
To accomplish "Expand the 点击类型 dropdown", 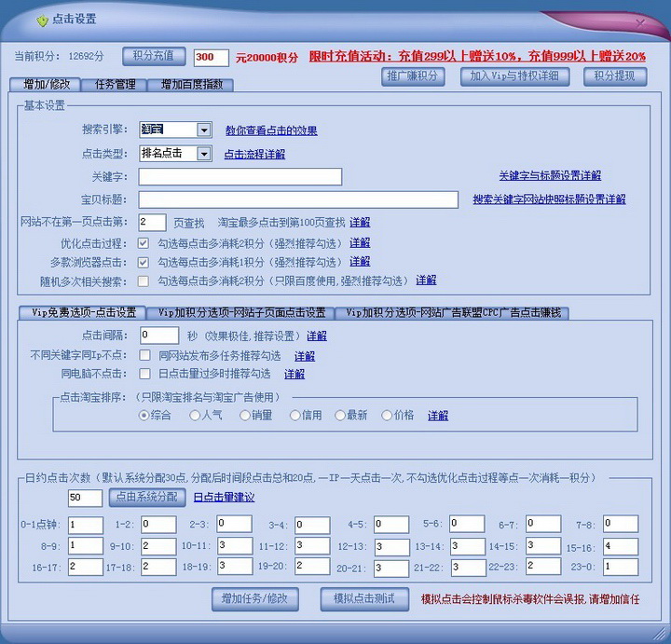I will tap(204, 153).
